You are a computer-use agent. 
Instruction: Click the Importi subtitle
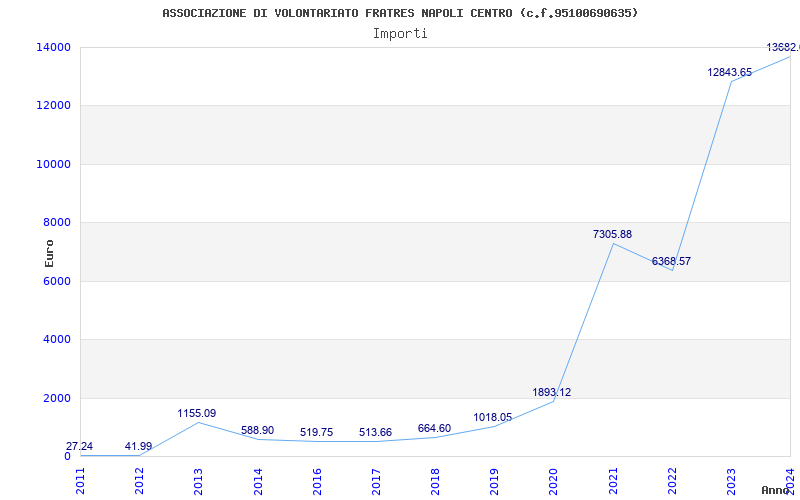pyautogui.click(x=400, y=34)
